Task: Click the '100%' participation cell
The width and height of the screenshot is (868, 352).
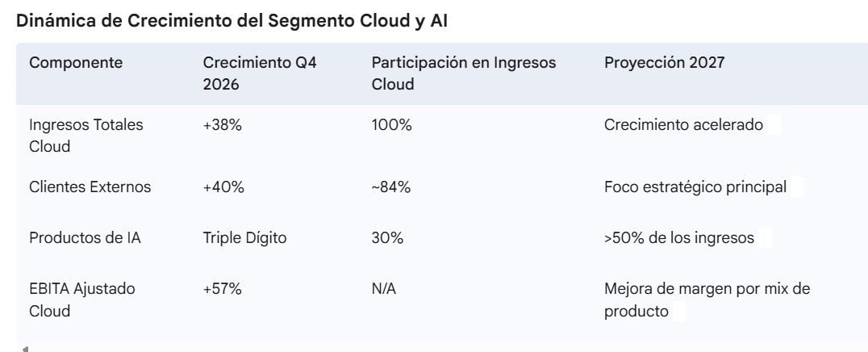Action: [x=391, y=125]
